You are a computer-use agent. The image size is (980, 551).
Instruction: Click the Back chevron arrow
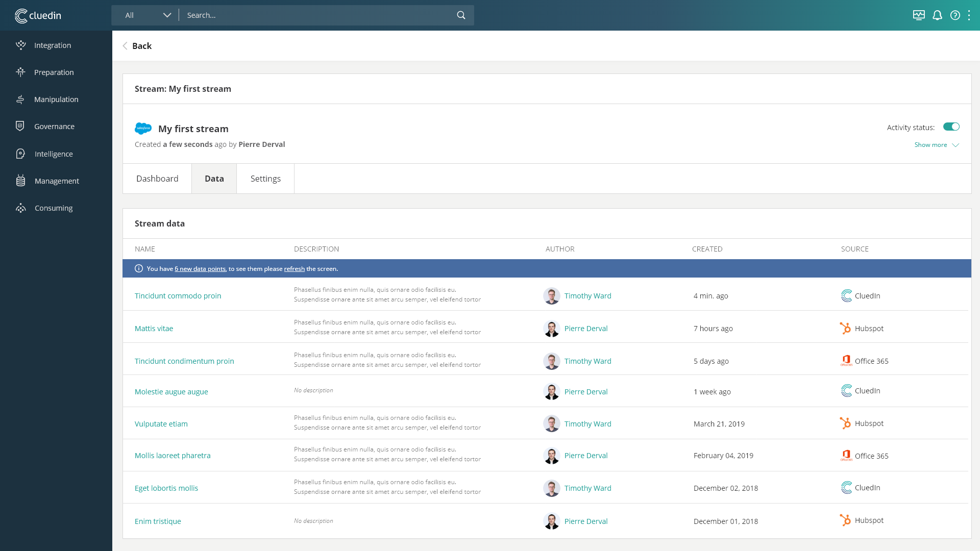[125, 46]
